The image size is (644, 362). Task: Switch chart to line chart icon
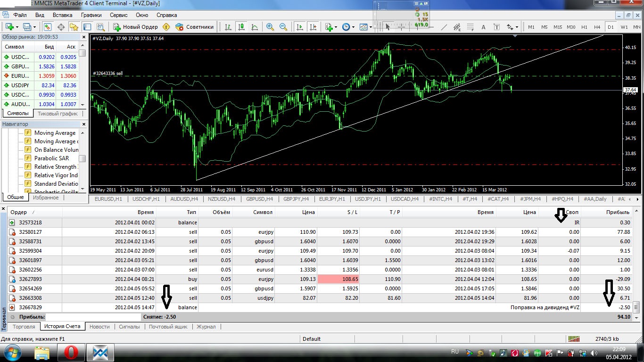(255, 27)
